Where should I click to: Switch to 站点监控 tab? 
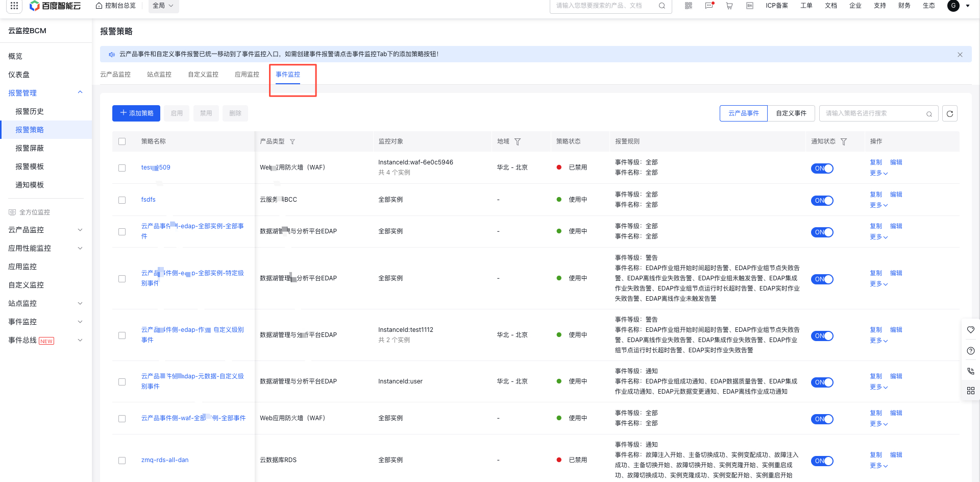tap(159, 75)
